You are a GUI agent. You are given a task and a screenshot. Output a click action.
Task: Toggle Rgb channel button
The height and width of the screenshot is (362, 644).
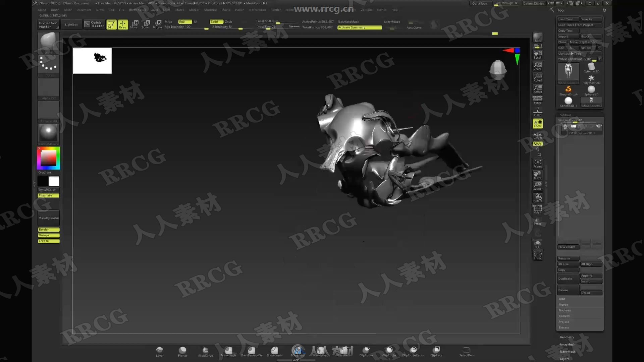click(185, 21)
